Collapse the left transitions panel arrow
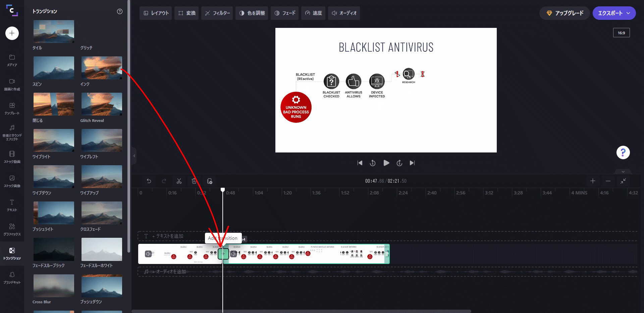 [134, 156]
